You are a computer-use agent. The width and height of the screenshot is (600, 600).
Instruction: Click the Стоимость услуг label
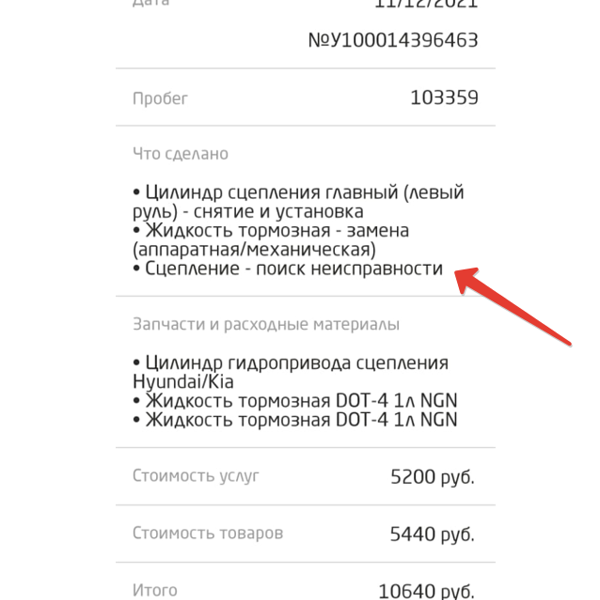(x=195, y=476)
